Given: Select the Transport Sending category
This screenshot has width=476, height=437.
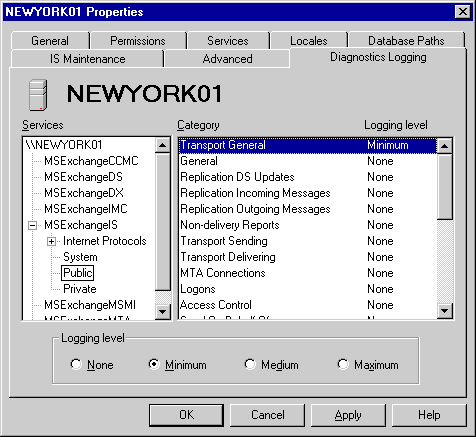Looking at the screenshot, I should [308, 241].
